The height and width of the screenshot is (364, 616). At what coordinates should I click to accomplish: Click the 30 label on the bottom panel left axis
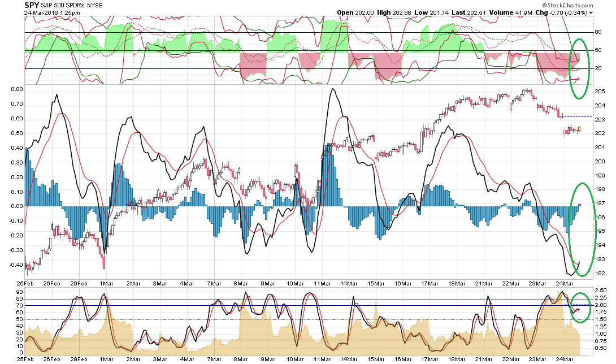[20, 333]
